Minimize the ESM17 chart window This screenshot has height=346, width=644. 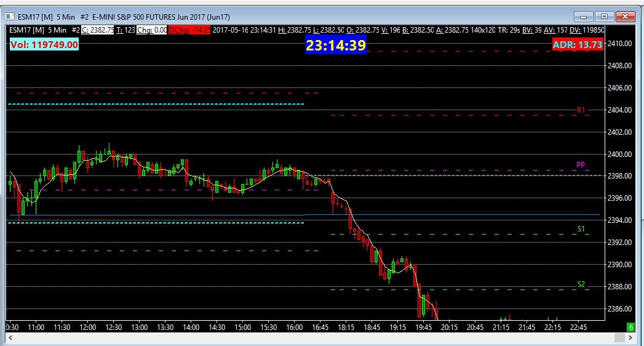583,17
